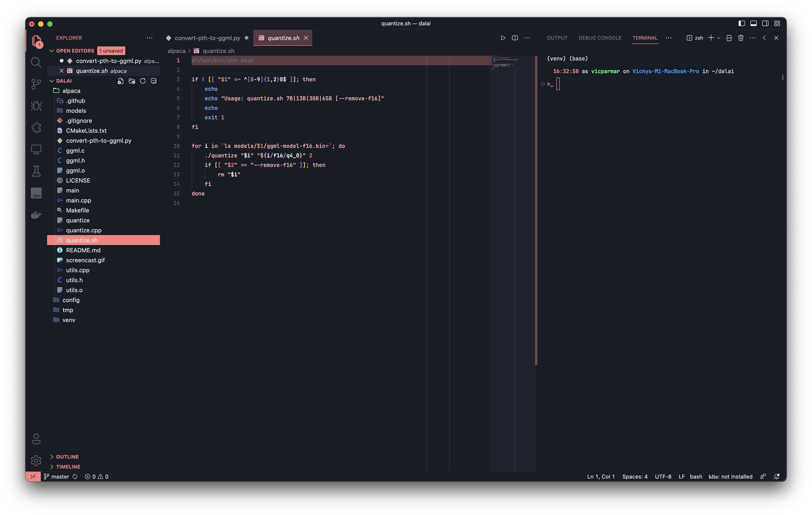Image resolution: width=812 pixels, height=515 pixels.
Task: Open the Run and Debug view
Action: (36, 106)
